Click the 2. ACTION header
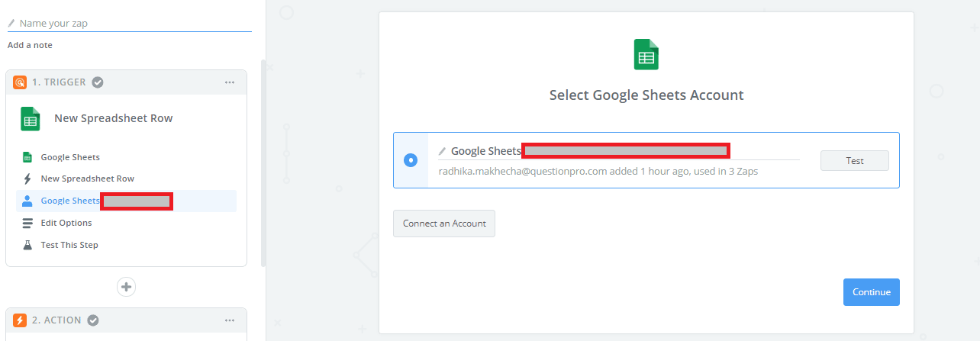This screenshot has width=980, height=341. click(126, 320)
